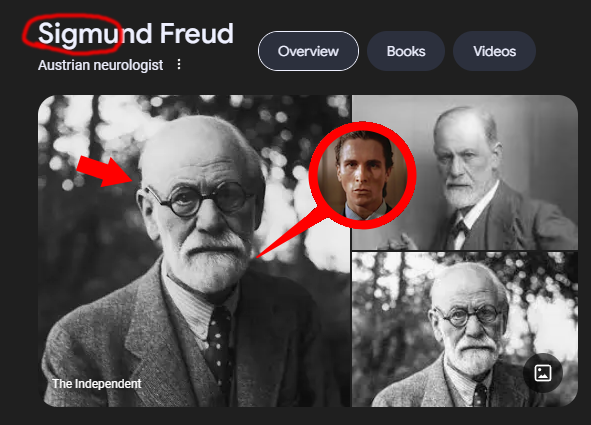
Task: Select the Overview tab
Action: [308, 51]
